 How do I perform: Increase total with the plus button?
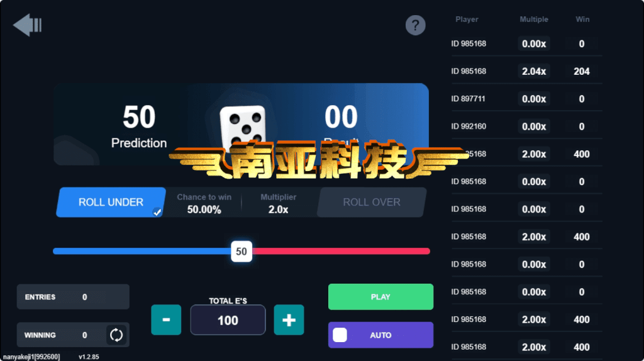tap(289, 320)
